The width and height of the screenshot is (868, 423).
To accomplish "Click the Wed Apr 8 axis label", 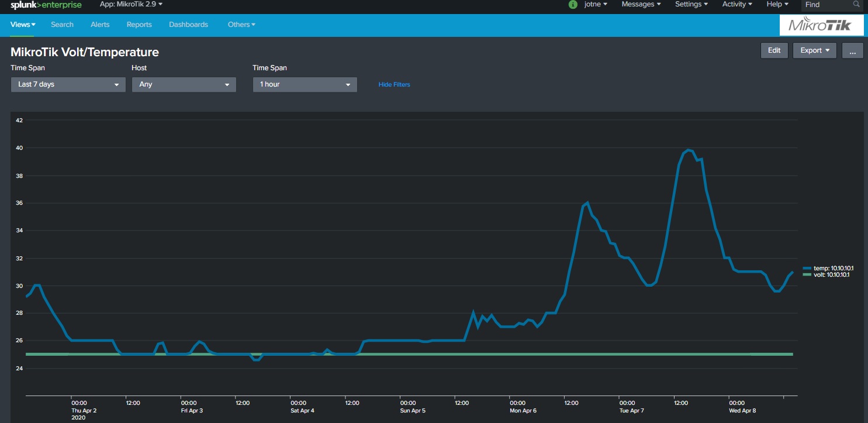I will 742,411.
